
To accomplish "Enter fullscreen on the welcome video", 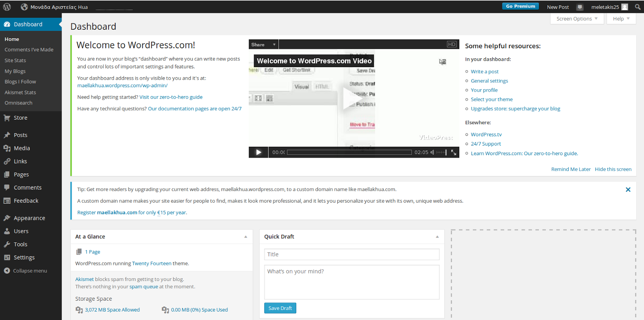I will pos(454,152).
